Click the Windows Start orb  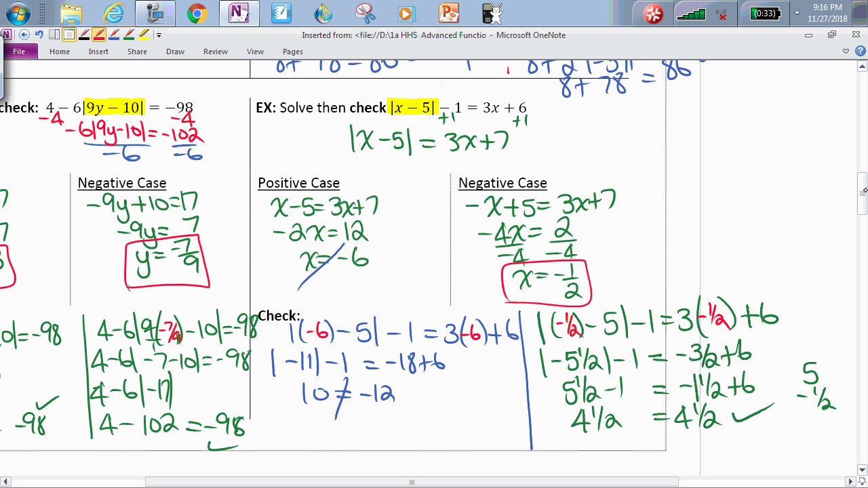coord(18,14)
